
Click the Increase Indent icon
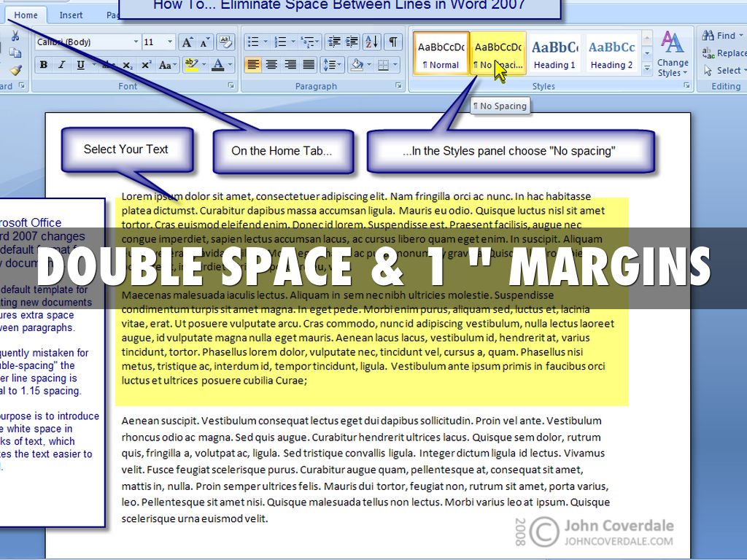[352, 42]
